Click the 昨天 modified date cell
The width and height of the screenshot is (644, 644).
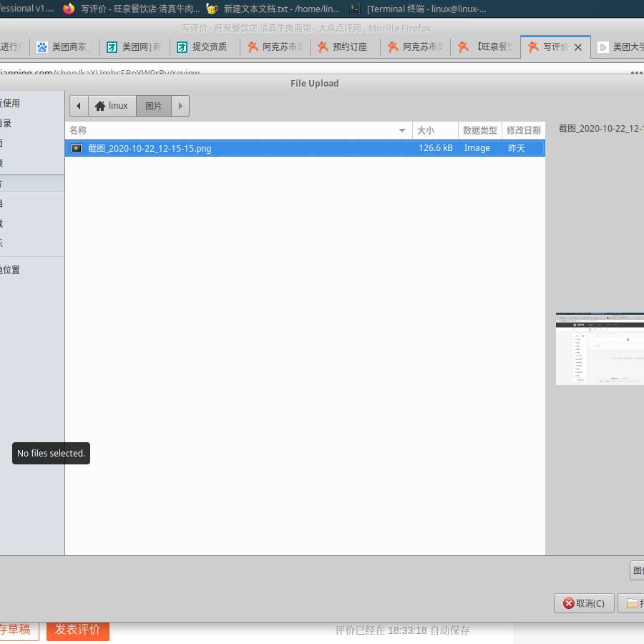click(x=516, y=148)
